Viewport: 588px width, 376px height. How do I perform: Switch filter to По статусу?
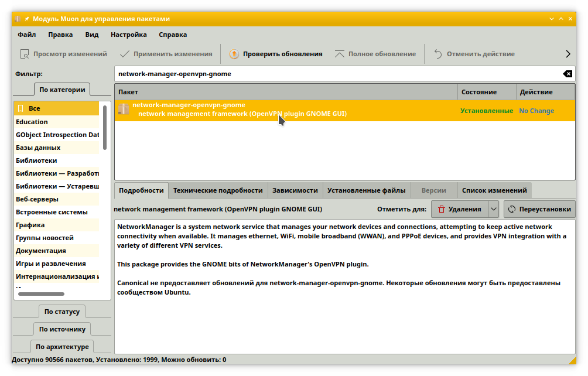[62, 312]
